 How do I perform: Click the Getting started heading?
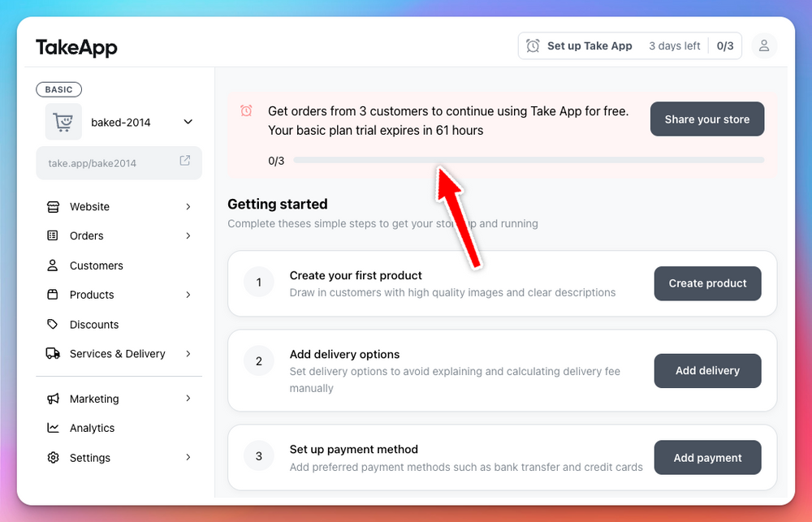278,204
